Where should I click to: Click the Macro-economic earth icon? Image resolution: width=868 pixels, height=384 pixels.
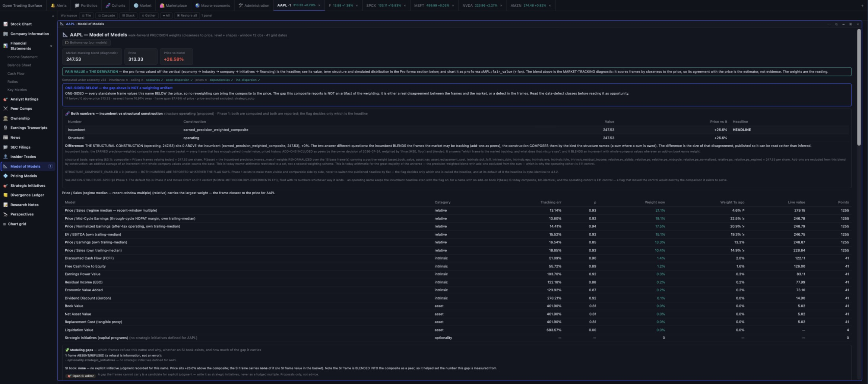coord(197,6)
